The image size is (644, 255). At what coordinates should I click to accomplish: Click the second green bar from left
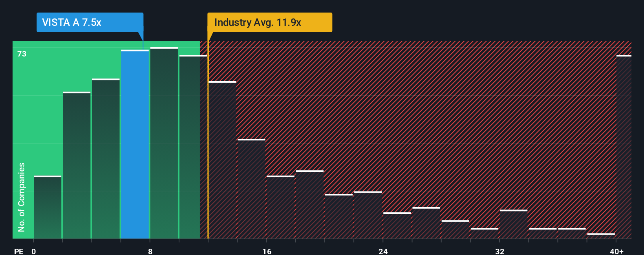(77, 165)
